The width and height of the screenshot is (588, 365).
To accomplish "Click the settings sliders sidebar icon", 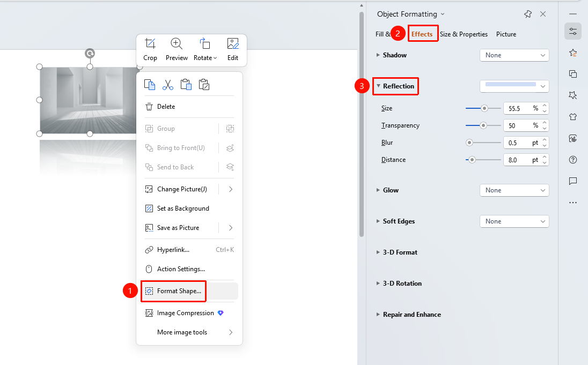I will click(573, 32).
